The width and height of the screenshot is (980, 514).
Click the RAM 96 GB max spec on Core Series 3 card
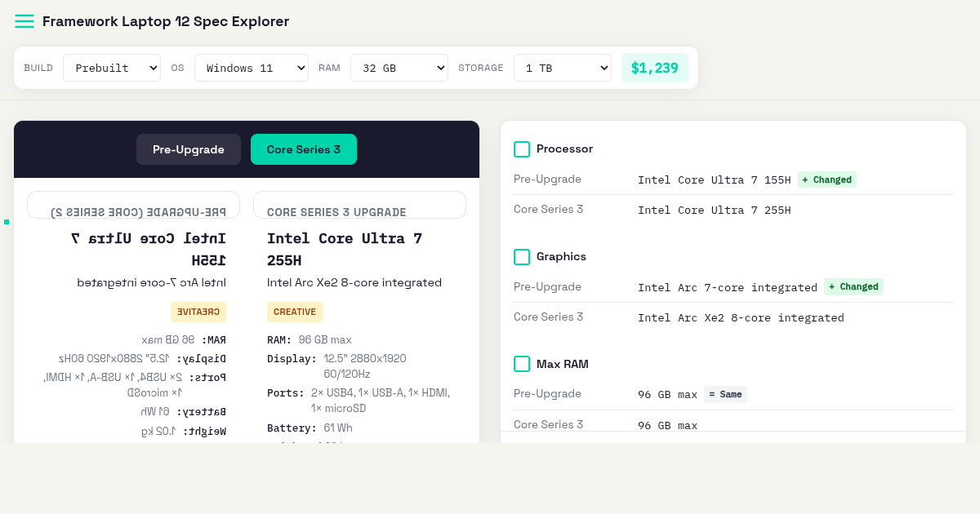[310, 339]
